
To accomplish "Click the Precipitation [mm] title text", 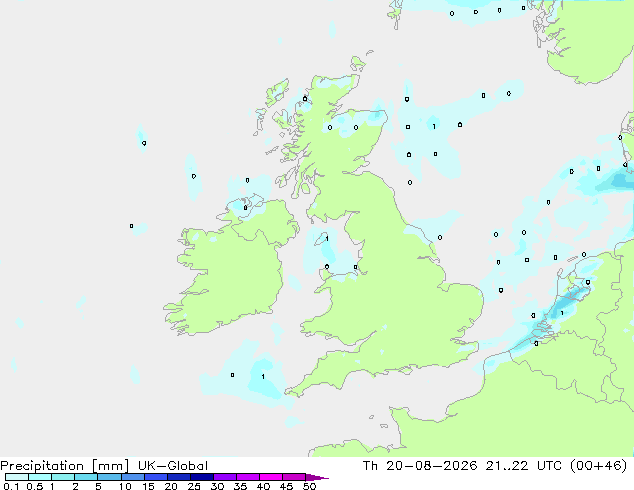I will click(x=65, y=466).
